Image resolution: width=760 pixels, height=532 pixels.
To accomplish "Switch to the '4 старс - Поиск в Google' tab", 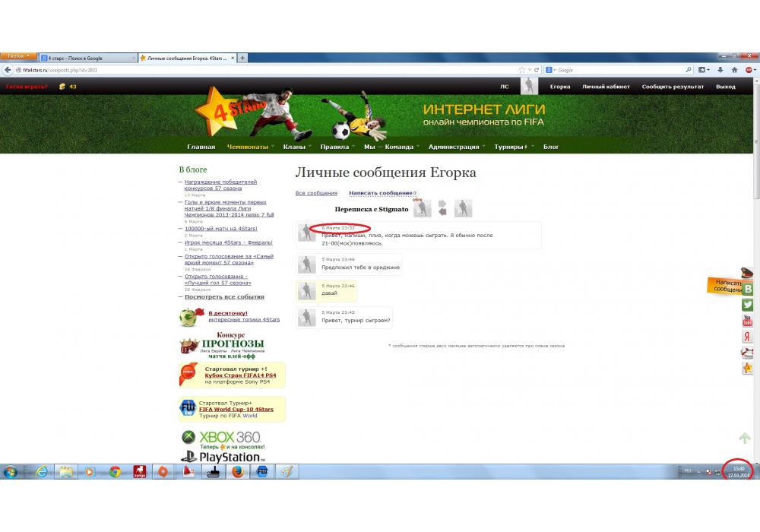I will coord(87,59).
